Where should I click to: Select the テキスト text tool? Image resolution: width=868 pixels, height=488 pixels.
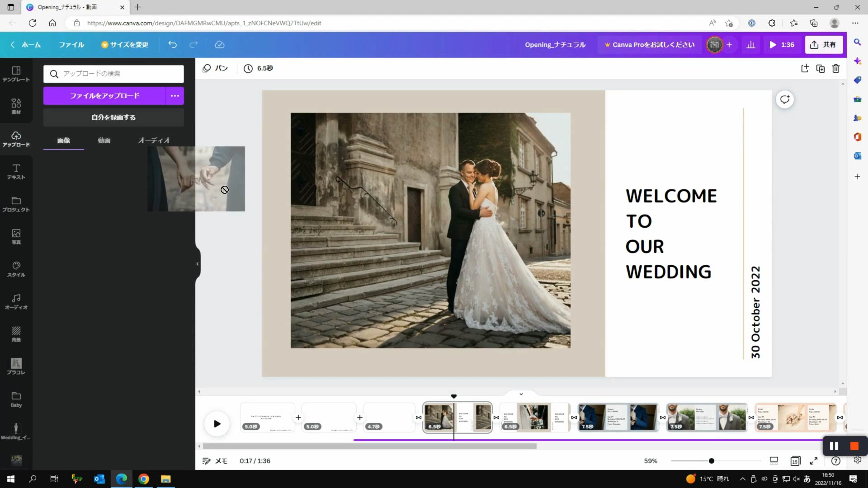(x=16, y=171)
